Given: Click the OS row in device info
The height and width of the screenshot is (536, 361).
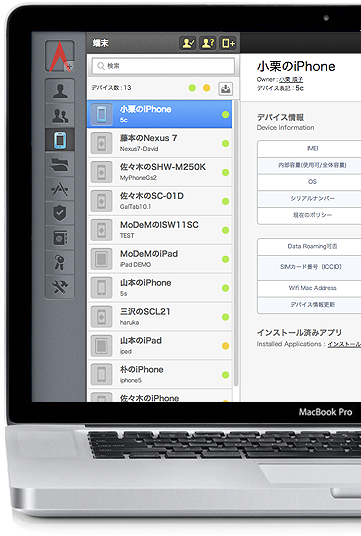Looking at the screenshot, I should tap(309, 182).
